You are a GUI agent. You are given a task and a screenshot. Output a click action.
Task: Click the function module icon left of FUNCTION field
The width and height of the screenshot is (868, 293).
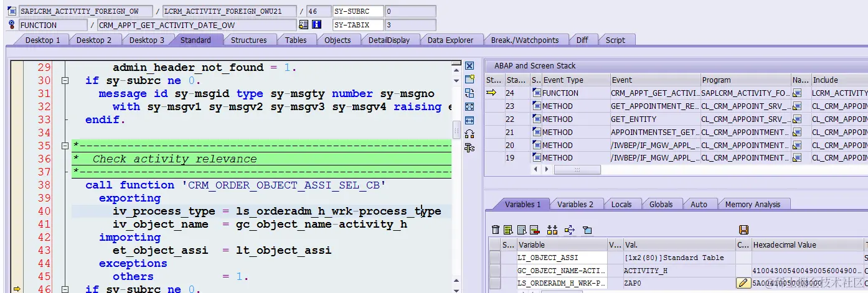(12, 25)
